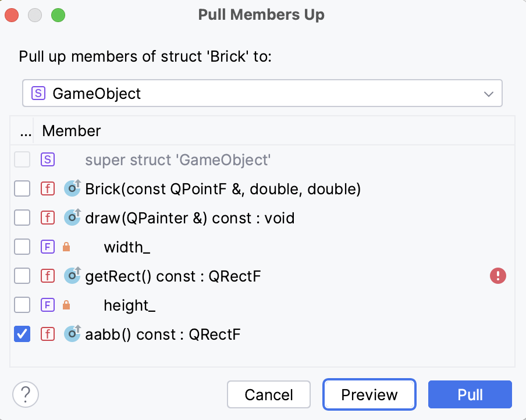Click the function icon next to Brick constructor
Screen dimensions: 526x420
(x=48, y=189)
